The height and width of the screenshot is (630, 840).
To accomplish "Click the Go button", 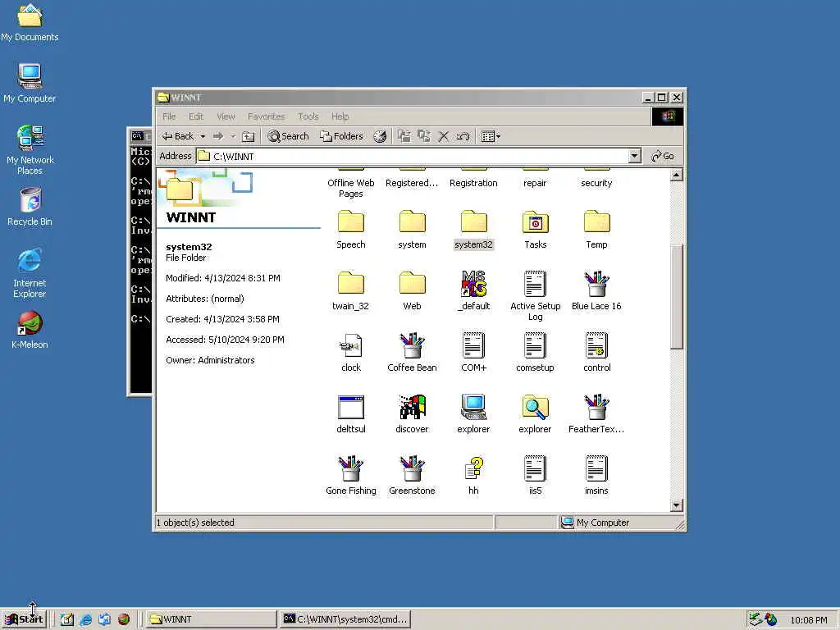I will click(663, 156).
